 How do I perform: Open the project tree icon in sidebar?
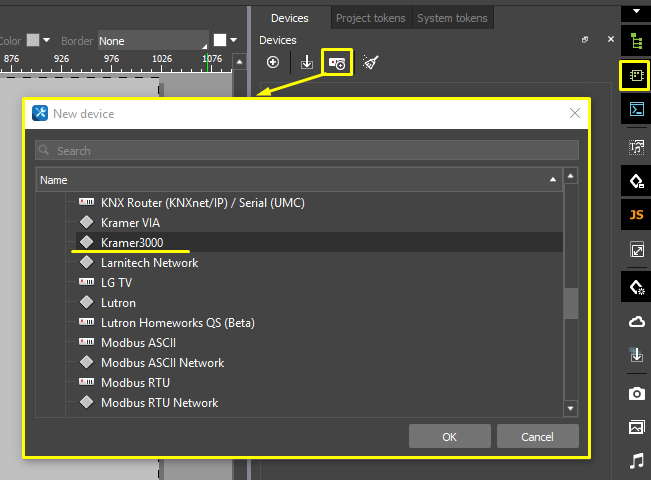636,41
